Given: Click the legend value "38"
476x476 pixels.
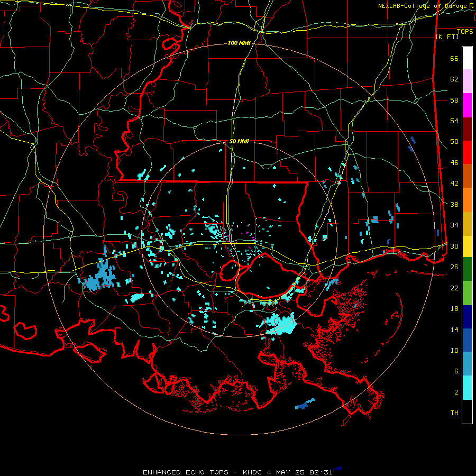Looking at the screenshot, I should pyautogui.click(x=454, y=205).
